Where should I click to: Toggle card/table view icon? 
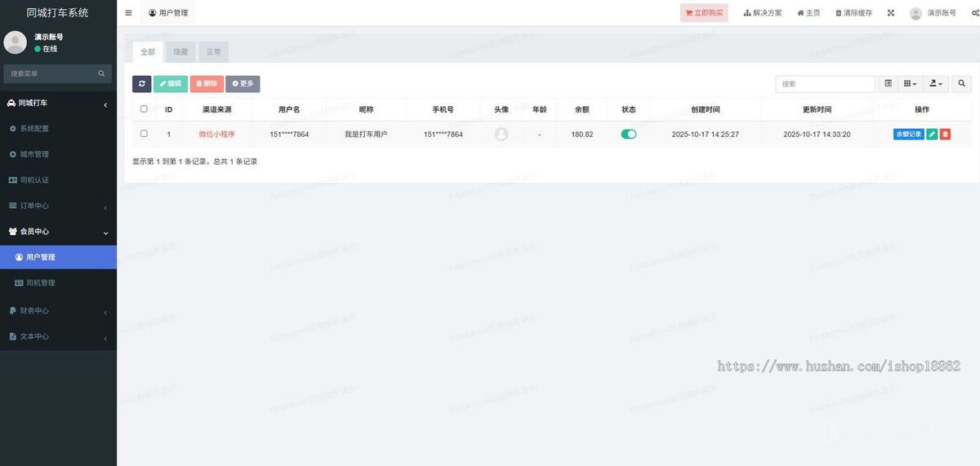click(x=889, y=83)
